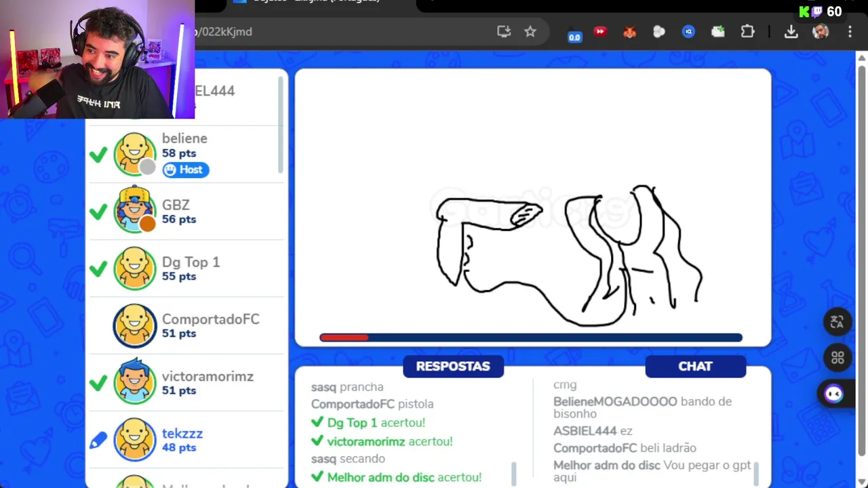
Task: Click the streamer webcam overlay
Action: 97,59
